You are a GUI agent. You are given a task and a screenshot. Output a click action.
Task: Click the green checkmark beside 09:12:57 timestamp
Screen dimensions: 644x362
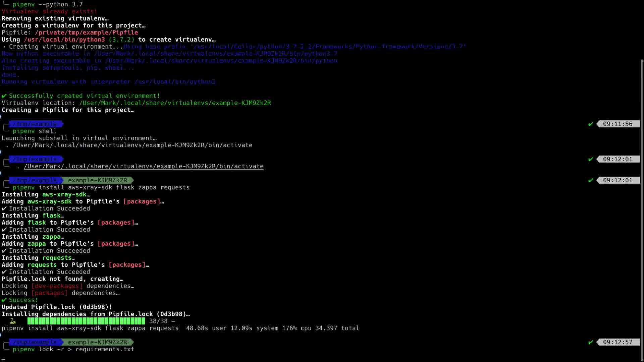click(x=591, y=342)
